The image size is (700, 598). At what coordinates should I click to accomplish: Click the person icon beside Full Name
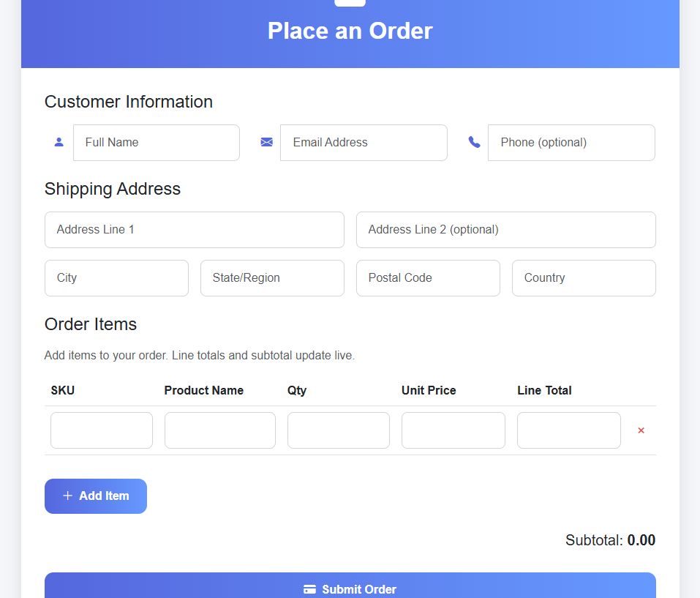[59, 143]
